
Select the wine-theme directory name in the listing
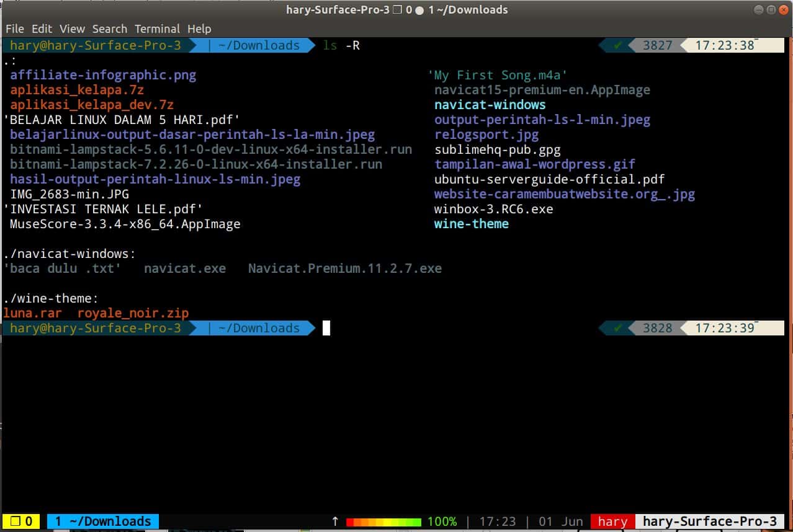click(472, 224)
